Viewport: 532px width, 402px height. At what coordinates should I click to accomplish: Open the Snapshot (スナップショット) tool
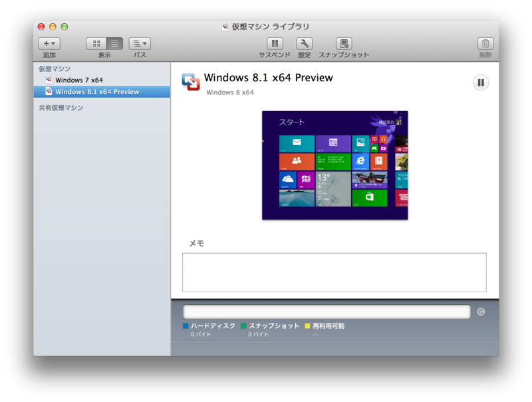(x=344, y=43)
